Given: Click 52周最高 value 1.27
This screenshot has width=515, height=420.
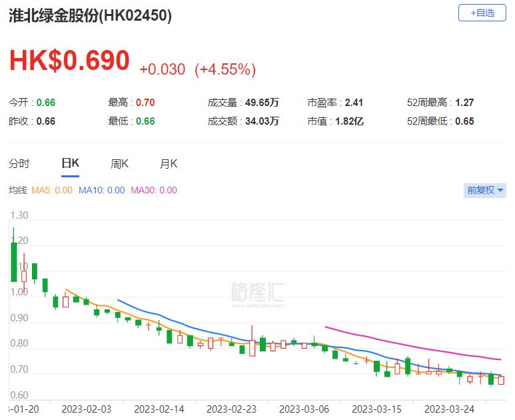Looking at the screenshot, I should (464, 103).
